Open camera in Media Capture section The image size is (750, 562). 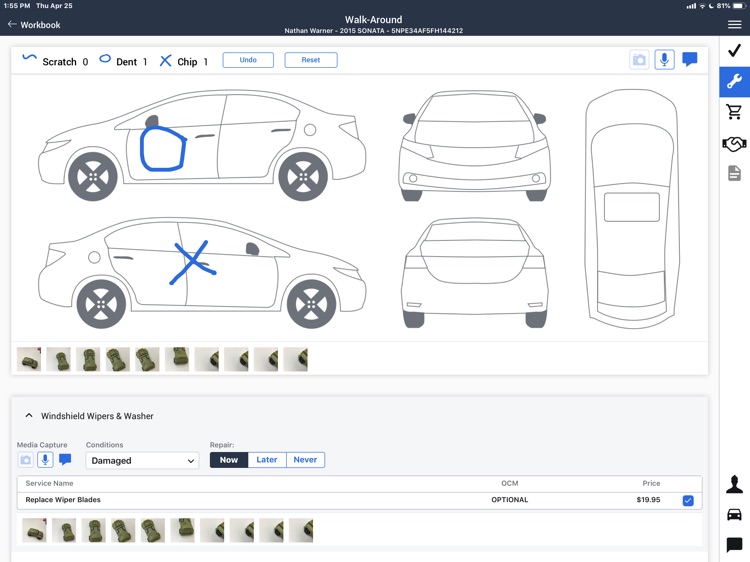tap(26, 460)
